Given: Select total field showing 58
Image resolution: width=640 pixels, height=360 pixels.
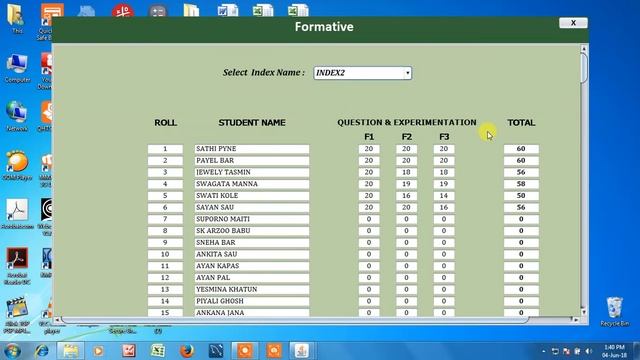Looking at the screenshot, I should point(521,184).
